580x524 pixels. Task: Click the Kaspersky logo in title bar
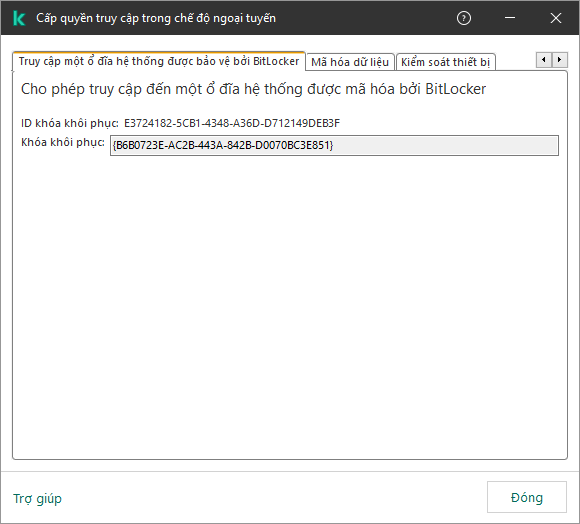coord(19,18)
